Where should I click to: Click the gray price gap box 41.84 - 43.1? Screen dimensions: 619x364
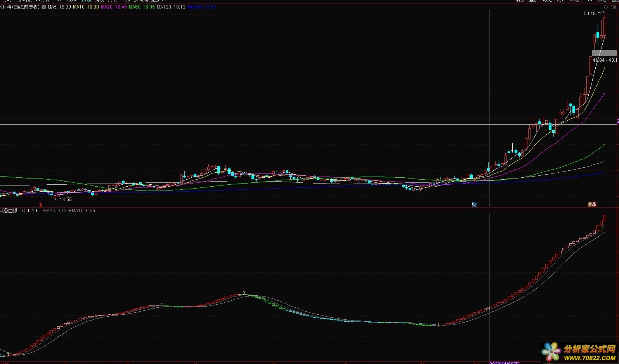pyautogui.click(x=604, y=53)
